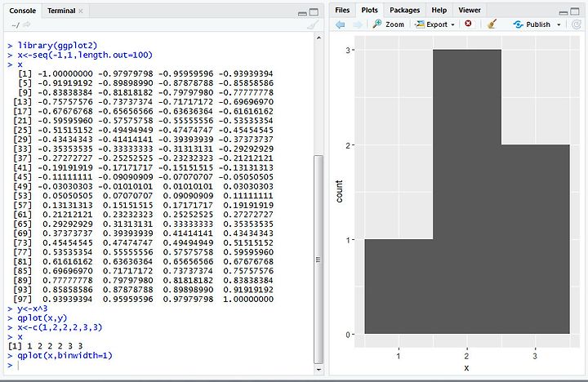View the current working directory arrow icon
Screen dimensions: 588x382
tap(26, 24)
